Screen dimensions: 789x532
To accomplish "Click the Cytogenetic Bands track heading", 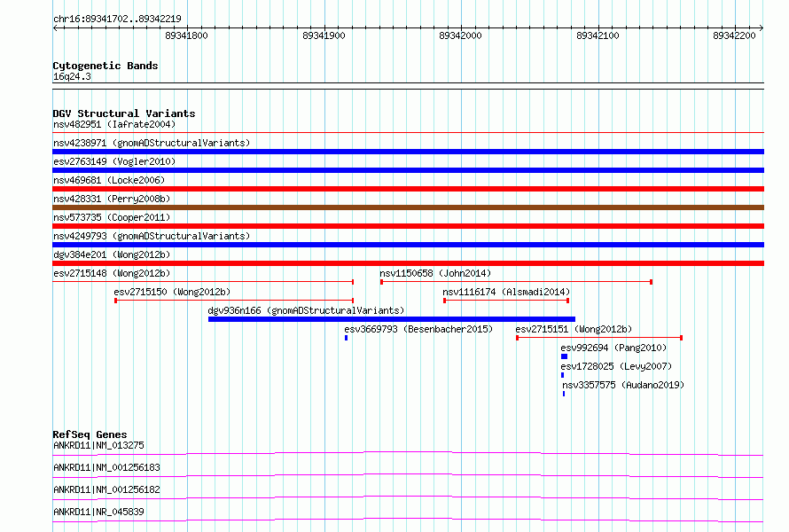I will click(x=105, y=66).
